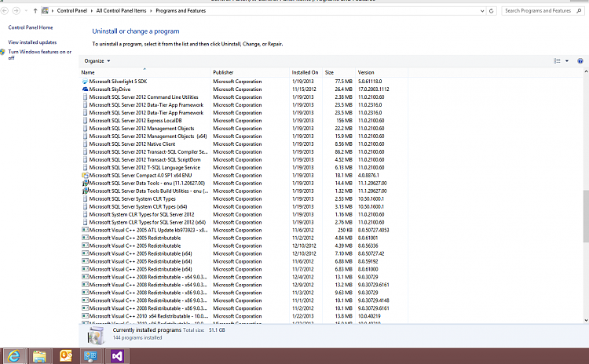Image resolution: width=589 pixels, height=364 pixels.
Task: Refresh the Programs and Features list
Action: point(492,11)
